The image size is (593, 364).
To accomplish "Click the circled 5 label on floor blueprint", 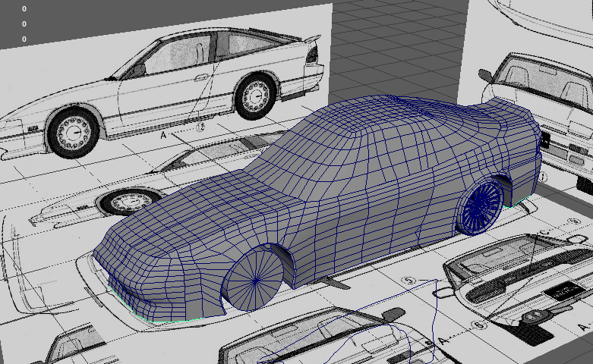I will (x=408, y=281).
